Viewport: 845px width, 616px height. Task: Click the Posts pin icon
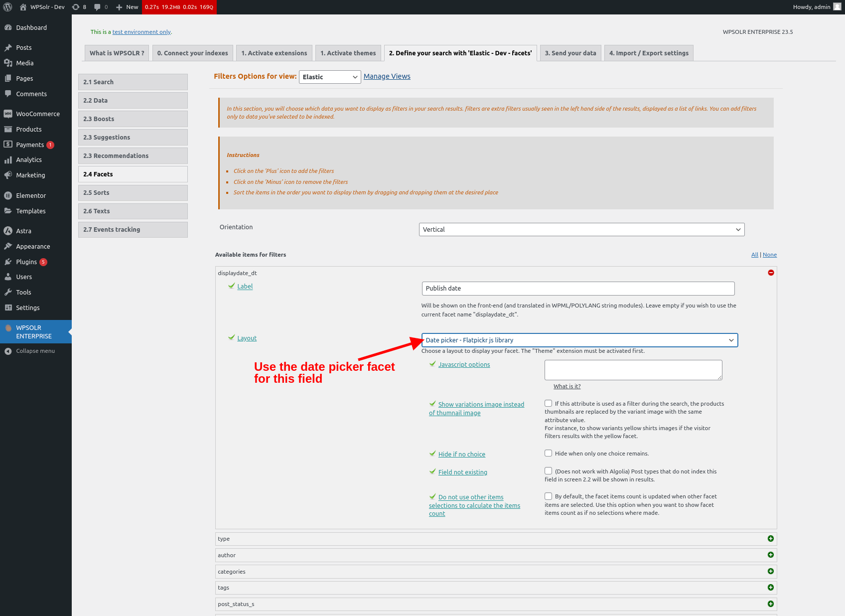(x=8, y=47)
